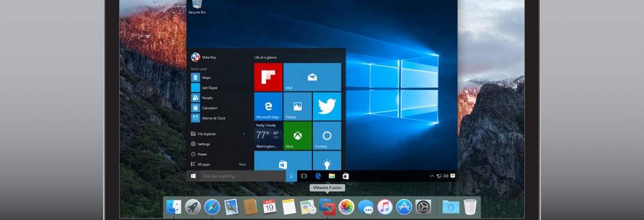Click the network icon in system tray
The image size is (644, 220).
tap(439, 176)
